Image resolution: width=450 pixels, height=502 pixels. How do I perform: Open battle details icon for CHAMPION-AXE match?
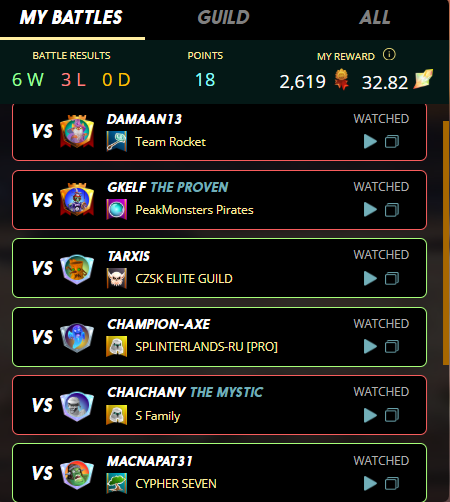click(x=392, y=346)
